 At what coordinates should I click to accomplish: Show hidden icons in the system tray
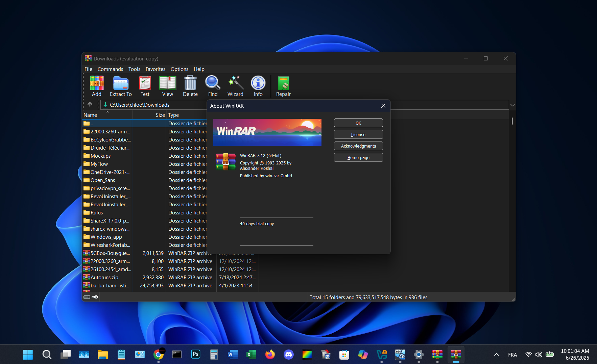click(x=496, y=355)
